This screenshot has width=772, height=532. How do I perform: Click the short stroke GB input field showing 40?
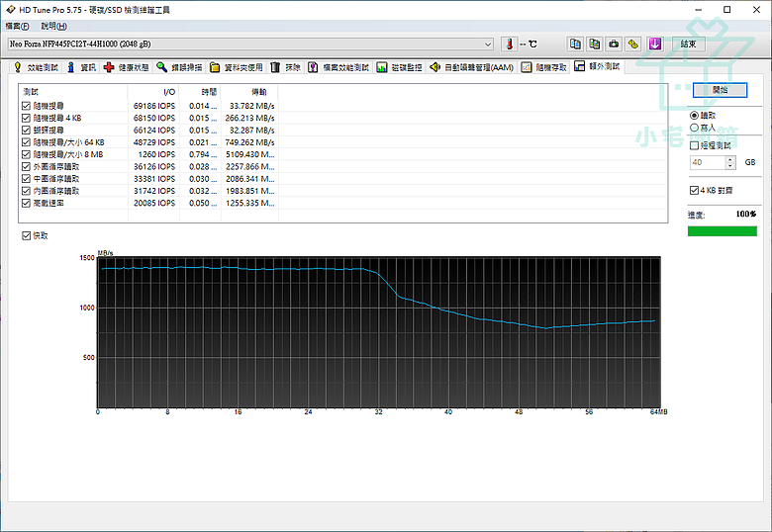pyautogui.click(x=708, y=162)
